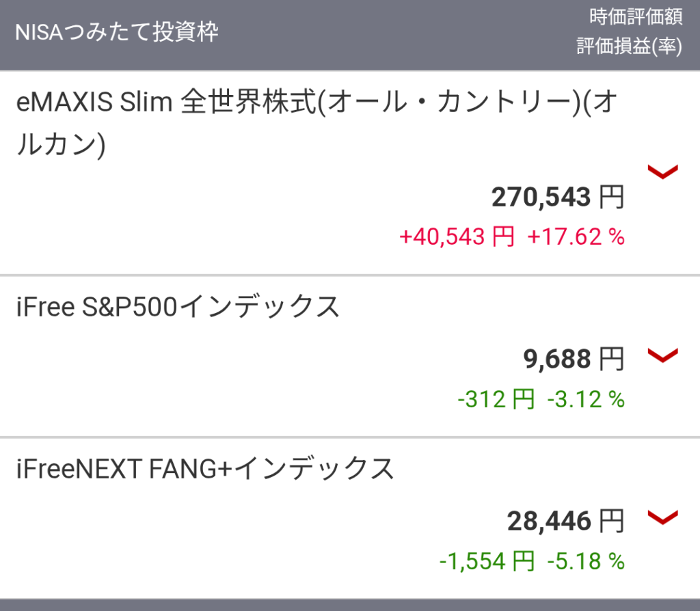The image size is (700, 611).
Task: Select the -312 円 loss amount
Action: [x=496, y=399]
